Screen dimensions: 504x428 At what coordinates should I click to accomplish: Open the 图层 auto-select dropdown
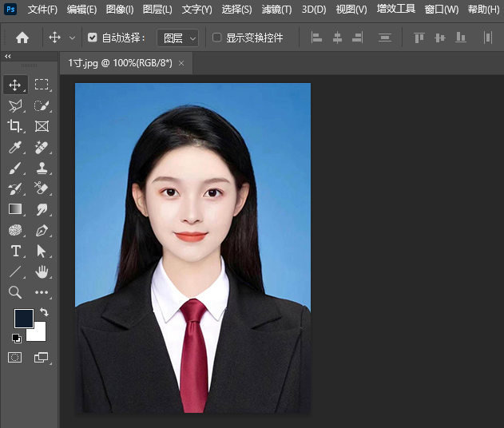(178, 38)
